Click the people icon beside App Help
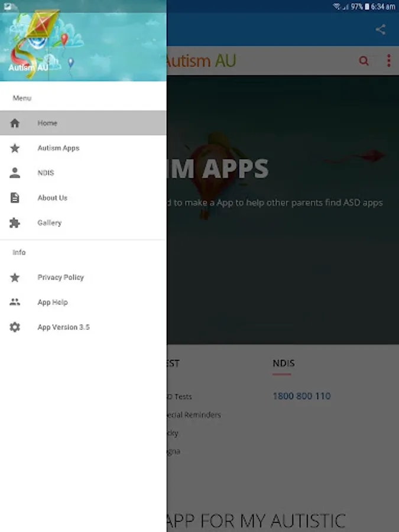Viewport: 399px width, 532px height. (15, 302)
